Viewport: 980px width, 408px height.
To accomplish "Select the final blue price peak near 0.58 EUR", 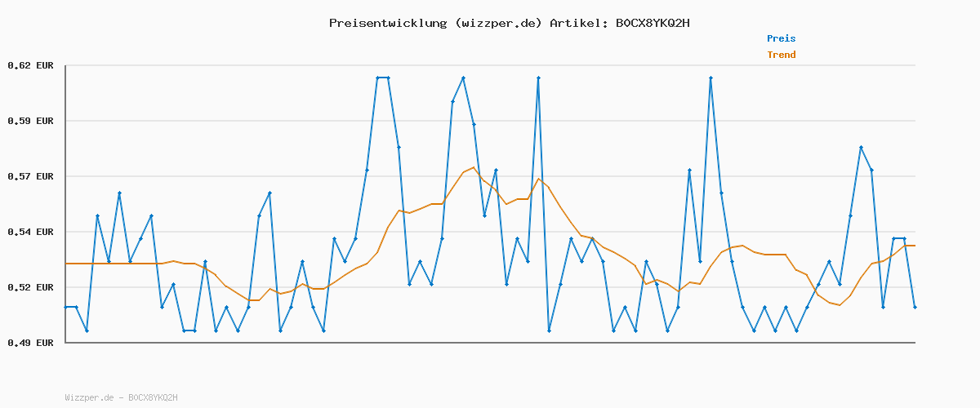I will [x=861, y=147].
